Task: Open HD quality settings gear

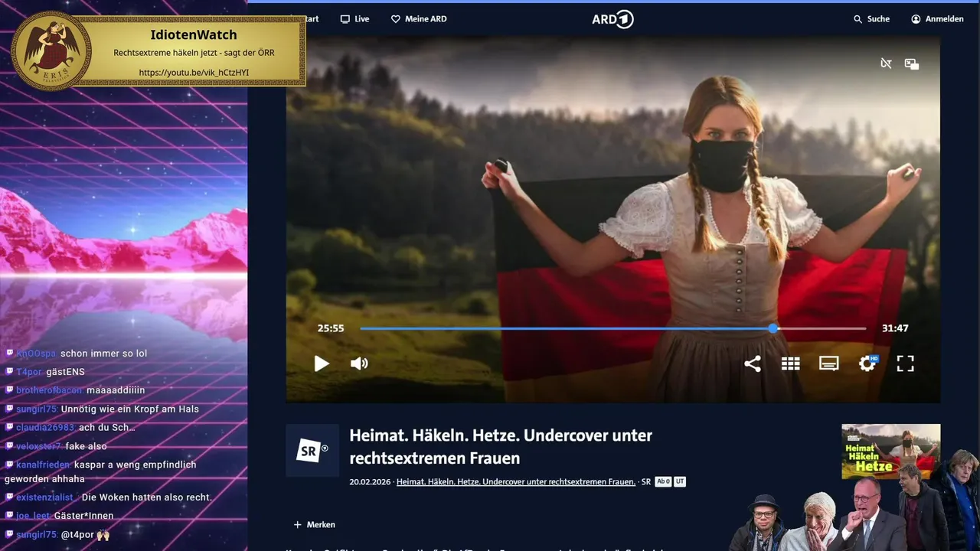Action: point(867,364)
